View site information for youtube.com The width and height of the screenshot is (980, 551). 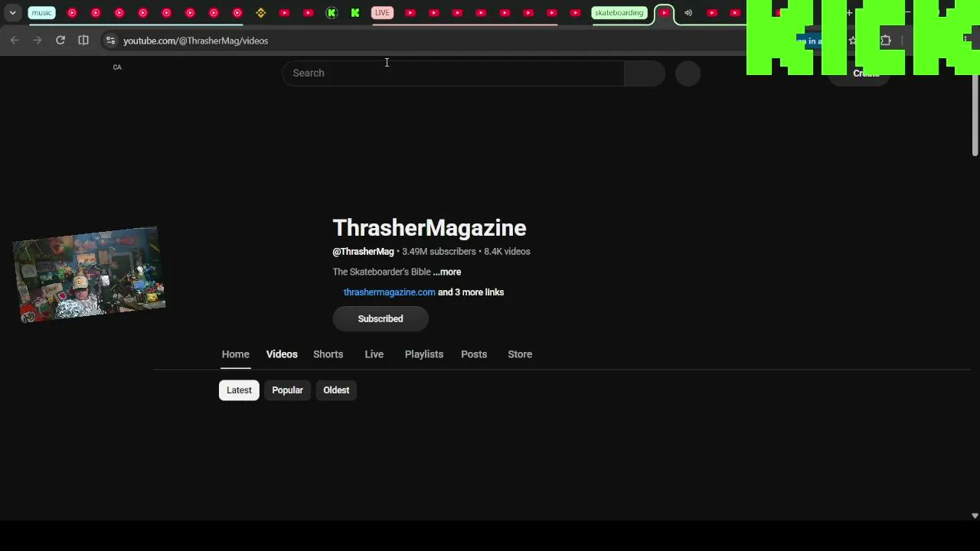tap(110, 41)
